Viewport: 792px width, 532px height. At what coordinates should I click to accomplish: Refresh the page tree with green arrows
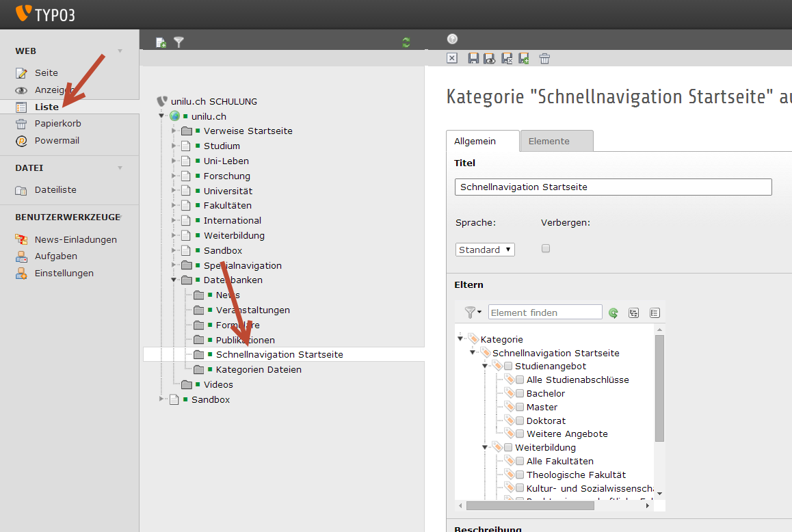coord(406,42)
